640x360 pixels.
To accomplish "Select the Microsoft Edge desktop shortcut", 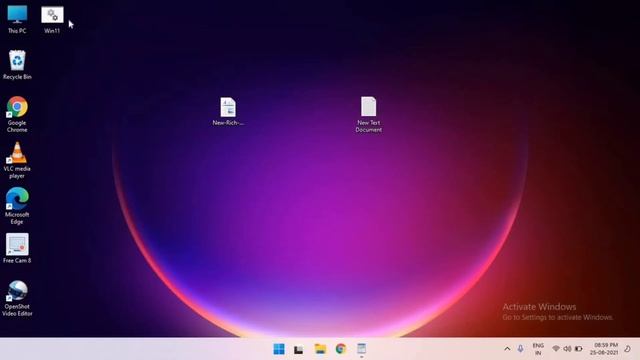I will coord(17,206).
